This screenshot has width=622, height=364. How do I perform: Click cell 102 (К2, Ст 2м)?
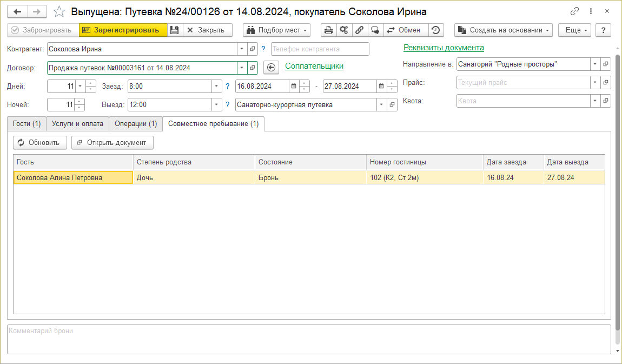[425, 177]
